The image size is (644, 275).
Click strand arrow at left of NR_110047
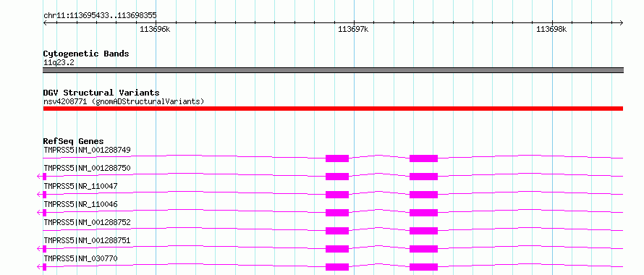coord(39,195)
